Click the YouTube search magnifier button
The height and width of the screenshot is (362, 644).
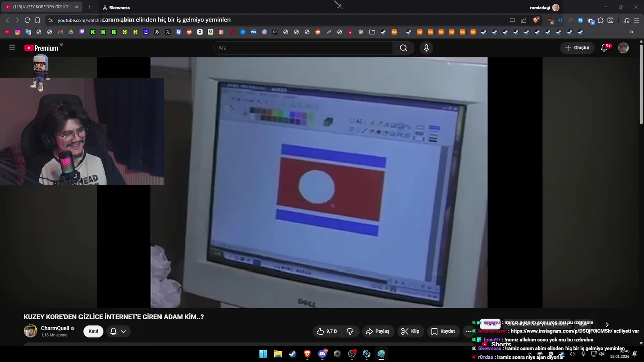[403, 48]
